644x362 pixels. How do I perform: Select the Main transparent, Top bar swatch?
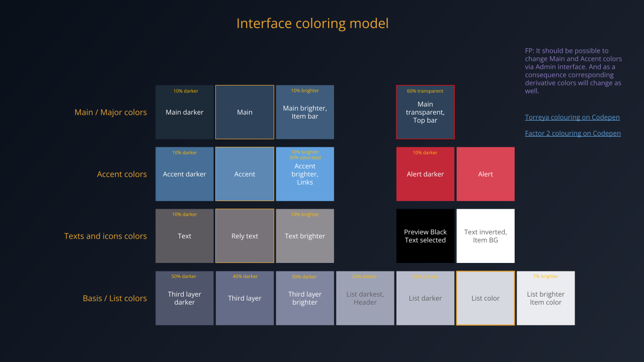pyautogui.click(x=425, y=112)
